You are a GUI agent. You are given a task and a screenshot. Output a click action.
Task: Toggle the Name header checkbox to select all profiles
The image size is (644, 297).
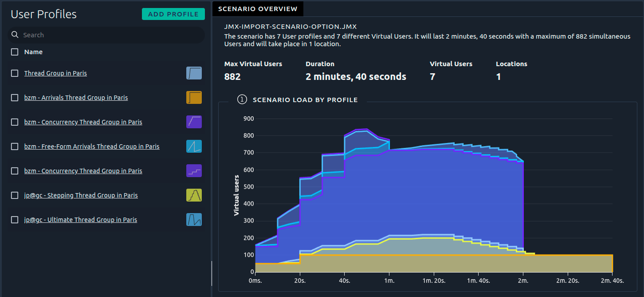coord(14,52)
